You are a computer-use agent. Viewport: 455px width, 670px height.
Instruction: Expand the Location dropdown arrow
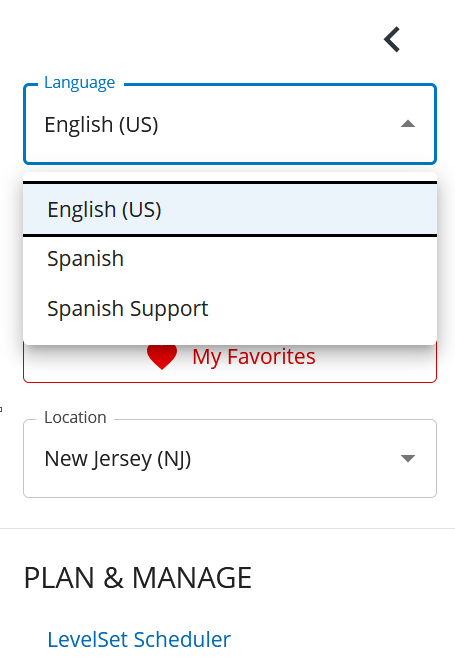(408, 458)
